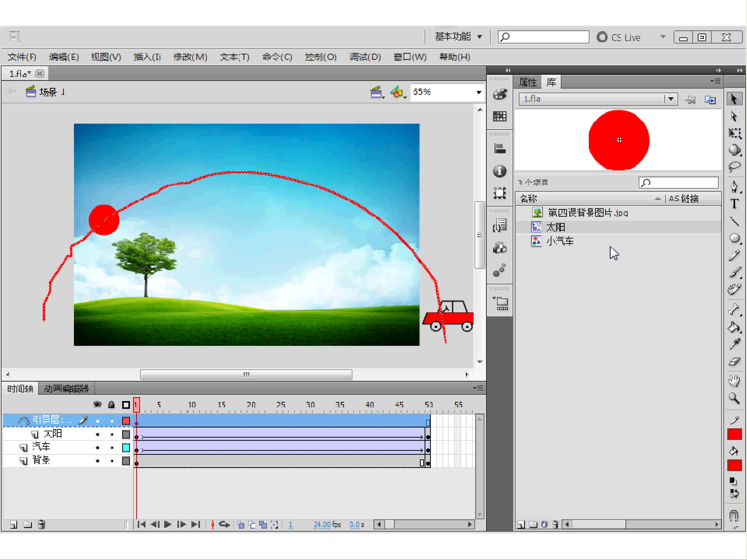
Task: Toggle lock dot of 汽车 layer
Action: pyautogui.click(x=112, y=448)
